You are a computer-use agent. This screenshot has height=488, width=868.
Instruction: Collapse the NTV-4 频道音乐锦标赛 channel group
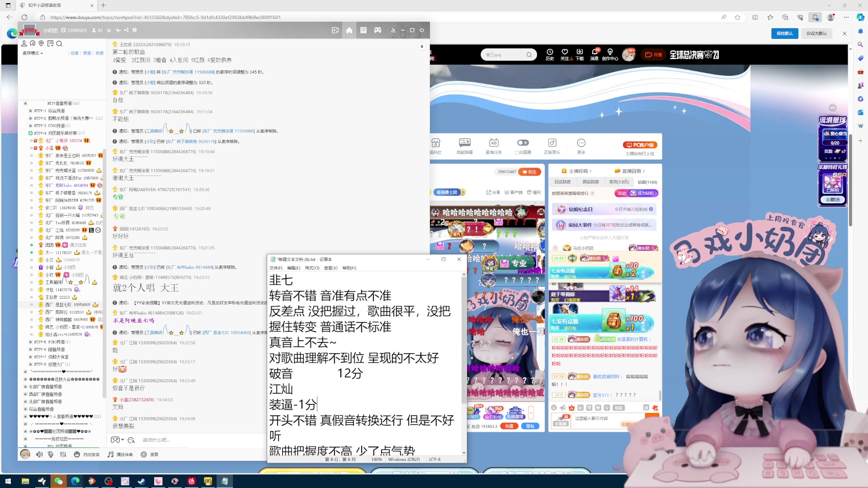[x=30, y=133]
